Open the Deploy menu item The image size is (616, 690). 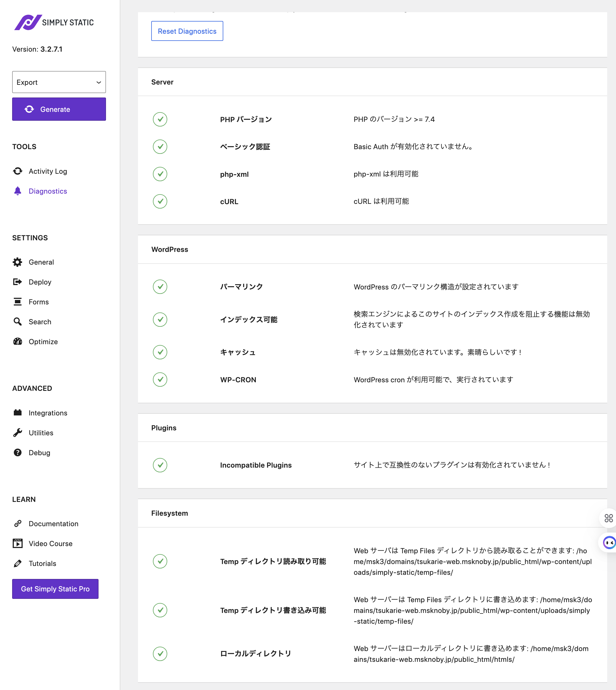(x=40, y=282)
